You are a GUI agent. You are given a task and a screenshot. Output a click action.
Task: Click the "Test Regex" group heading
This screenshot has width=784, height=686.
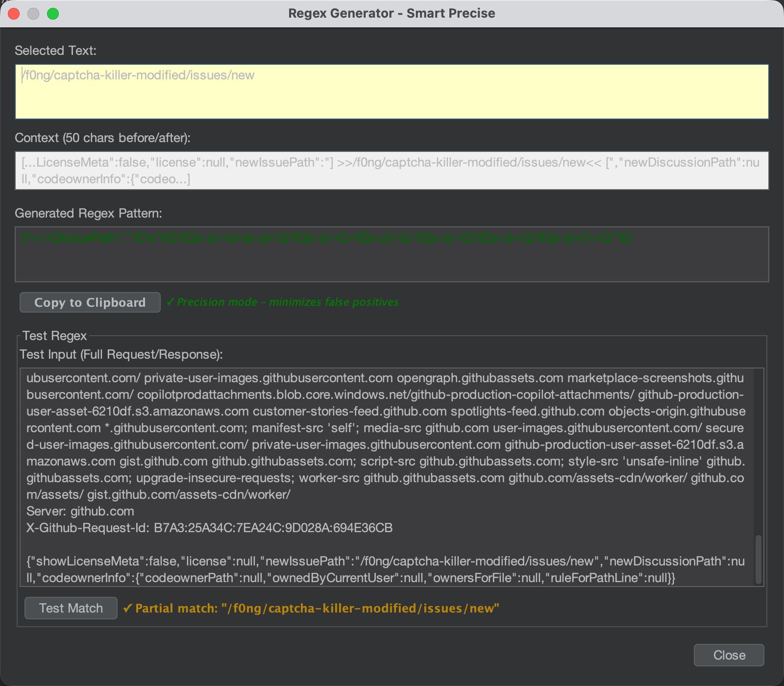tap(54, 336)
